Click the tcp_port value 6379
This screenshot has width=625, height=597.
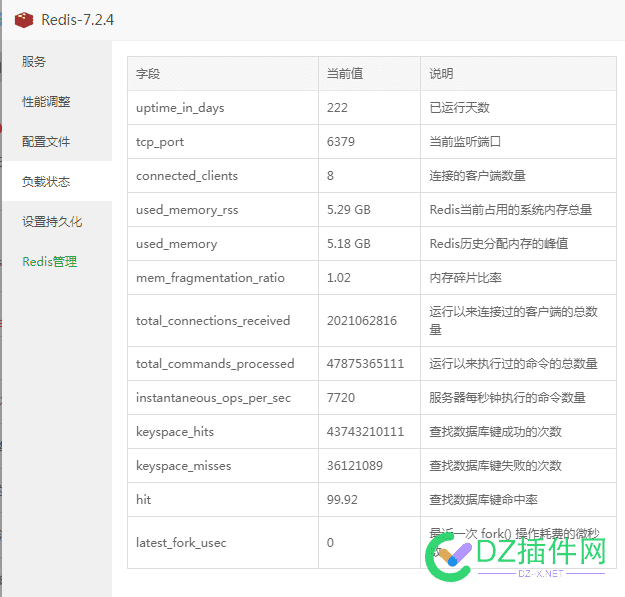click(x=341, y=141)
